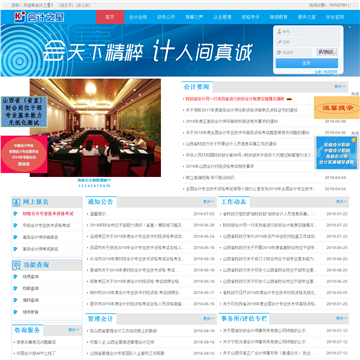Close the blue 会计实操辅导课程 ad with its orange X
The image size is (360, 360).
354,140
